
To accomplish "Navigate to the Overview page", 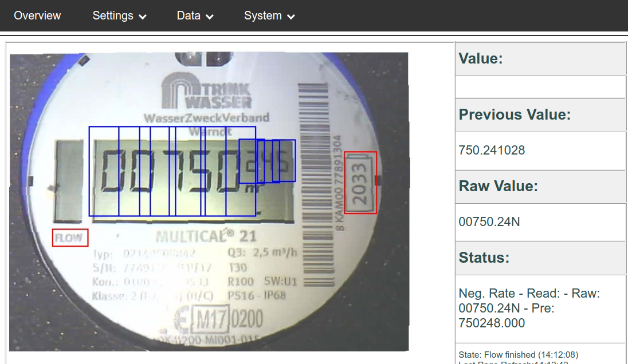I will [x=37, y=16].
